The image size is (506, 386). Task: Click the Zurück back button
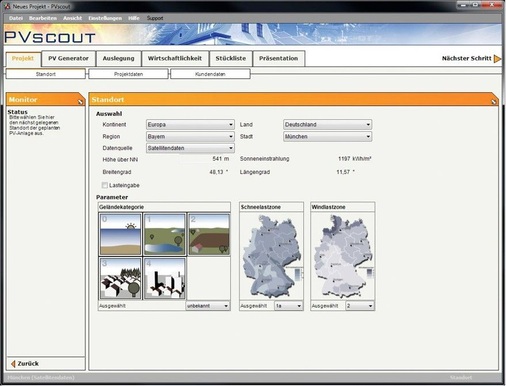pos(25,364)
